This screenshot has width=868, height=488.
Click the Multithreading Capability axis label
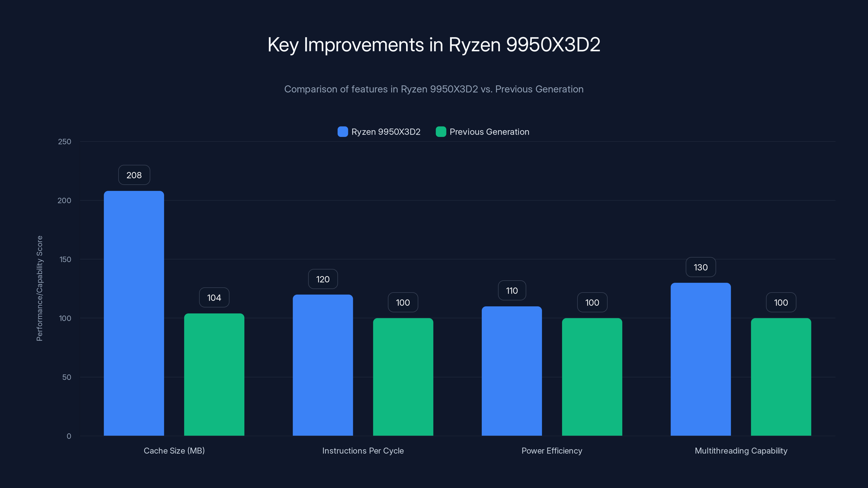pyautogui.click(x=741, y=451)
